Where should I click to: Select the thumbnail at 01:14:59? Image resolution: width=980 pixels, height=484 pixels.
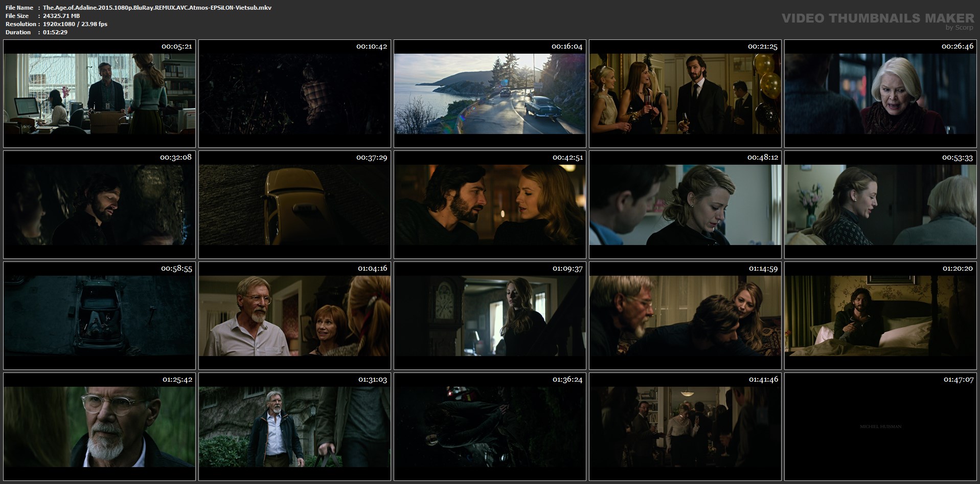[x=685, y=316]
